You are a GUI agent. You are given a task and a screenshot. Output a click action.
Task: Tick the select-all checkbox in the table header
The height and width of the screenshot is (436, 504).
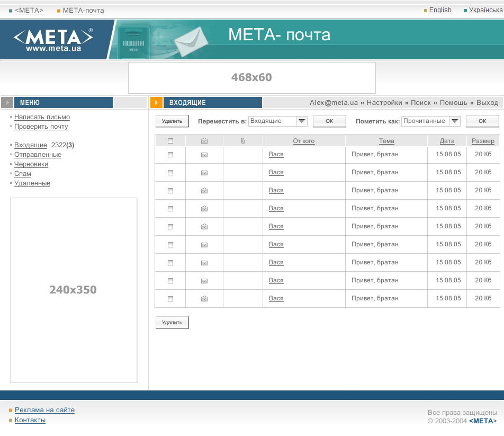click(x=170, y=141)
